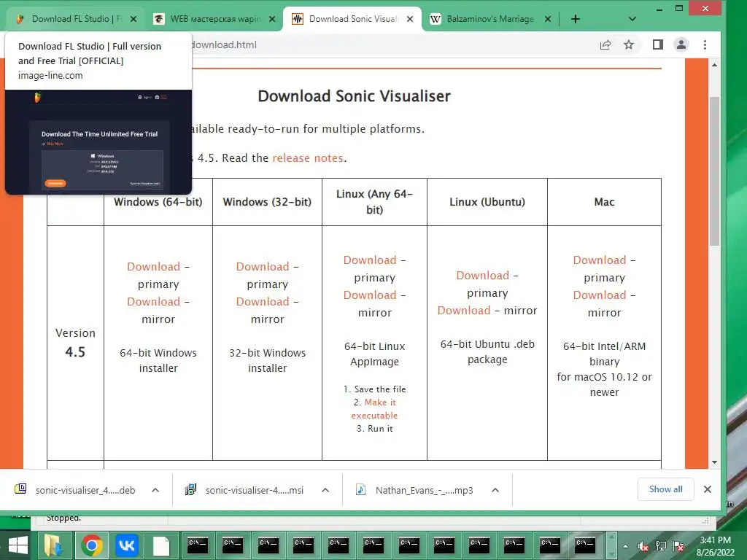Open Google Chrome from the taskbar
The width and height of the screenshot is (747, 560).
coord(91,545)
